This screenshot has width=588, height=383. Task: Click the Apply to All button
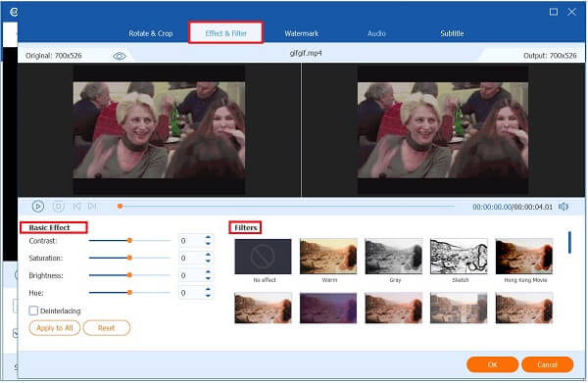tap(54, 328)
